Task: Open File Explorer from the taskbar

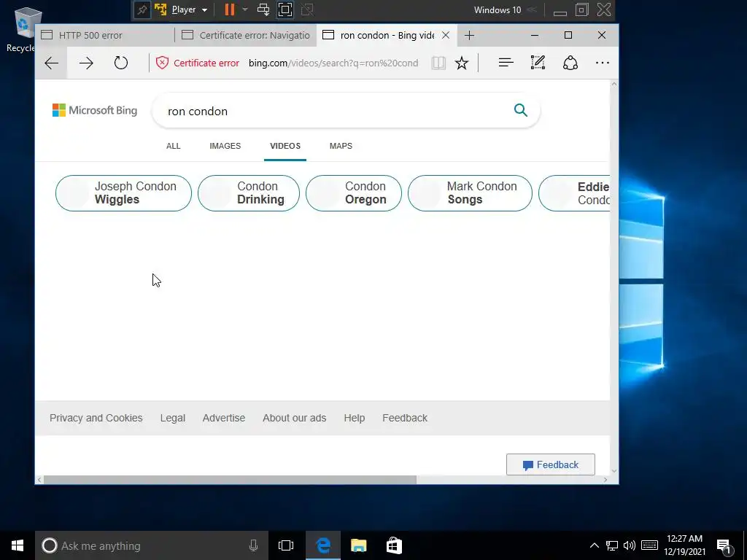Action: 359,545
